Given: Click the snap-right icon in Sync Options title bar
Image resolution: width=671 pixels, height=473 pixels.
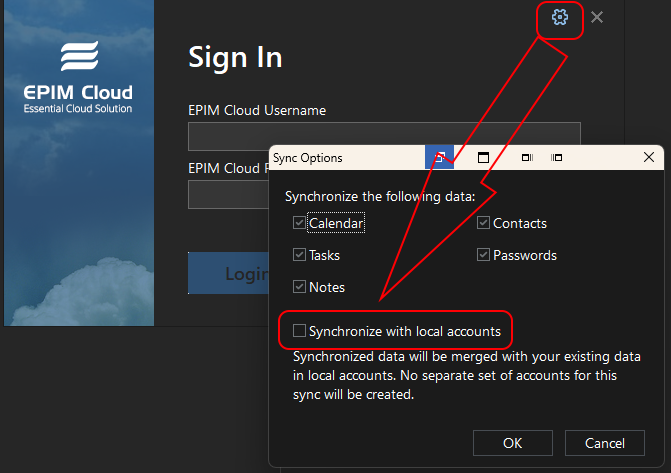Looking at the screenshot, I should (527, 158).
